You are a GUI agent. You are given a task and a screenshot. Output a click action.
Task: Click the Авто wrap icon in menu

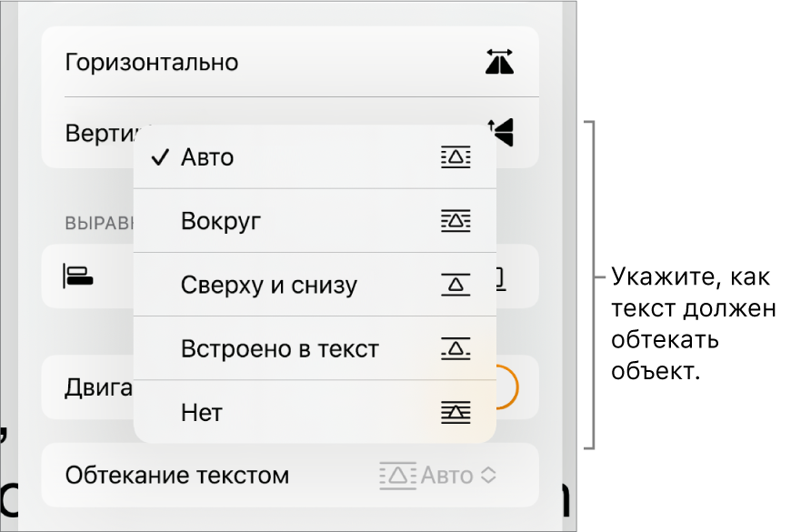456,157
